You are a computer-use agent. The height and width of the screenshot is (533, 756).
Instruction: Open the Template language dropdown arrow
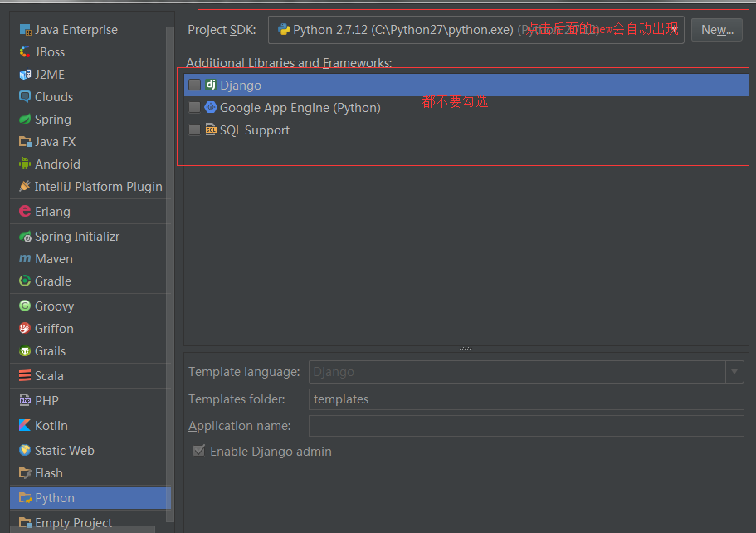click(734, 372)
